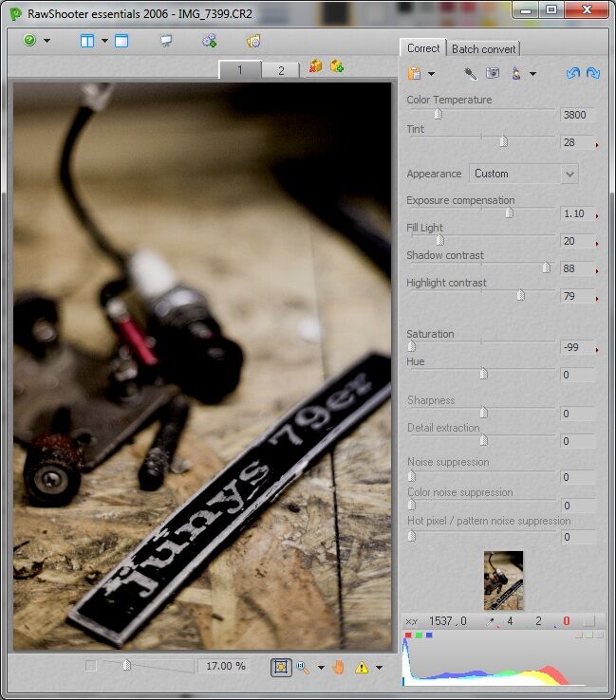Click the white balance eyedropper tool
This screenshot has width=616, height=700.
(470, 73)
